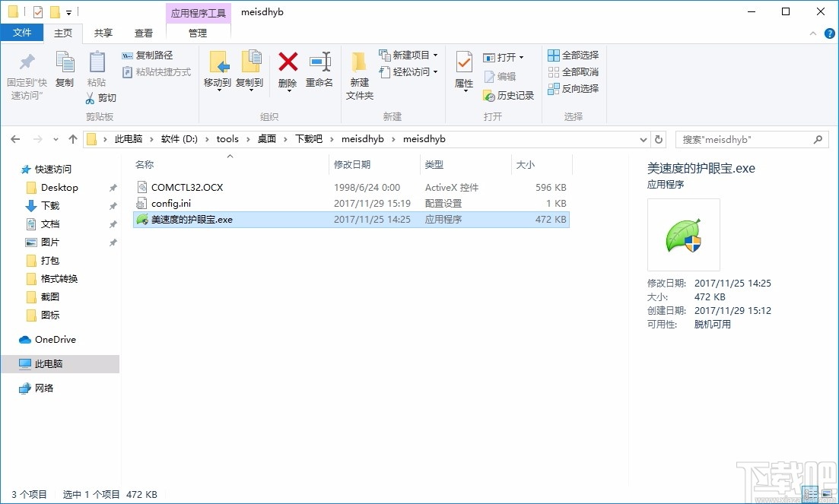Navigate to the tools folder via breadcrumb

click(227, 139)
